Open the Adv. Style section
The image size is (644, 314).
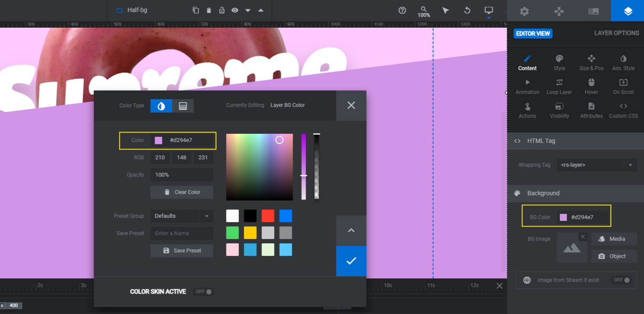pyautogui.click(x=623, y=63)
